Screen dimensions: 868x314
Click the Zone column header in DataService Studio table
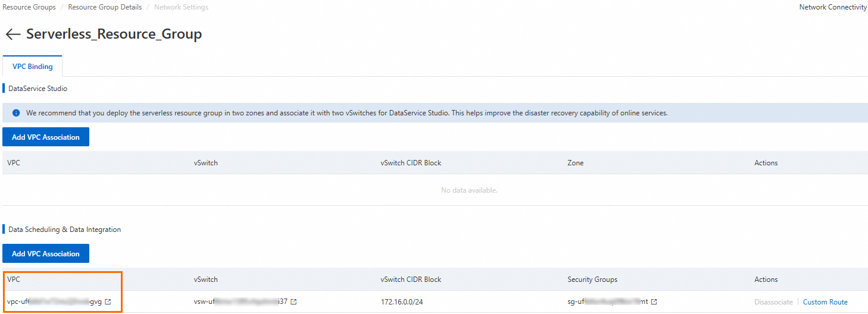[575, 163]
